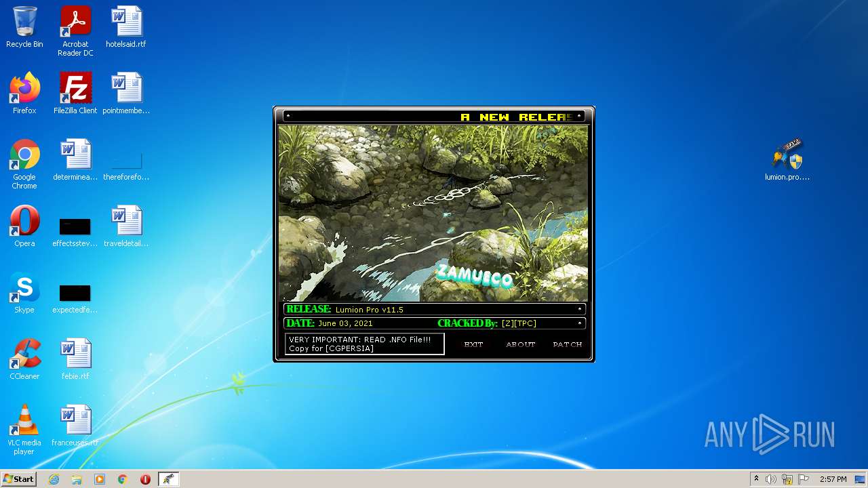Open CCleaner desktop shortcut
Image resolution: width=868 pixels, height=488 pixels.
tap(24, 359)
